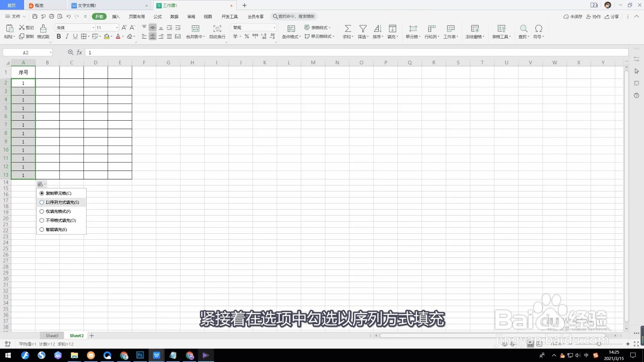644x362 pixels.
Task: Click the Print icon in quick toolbar
Action: click(x=52, y=16)
